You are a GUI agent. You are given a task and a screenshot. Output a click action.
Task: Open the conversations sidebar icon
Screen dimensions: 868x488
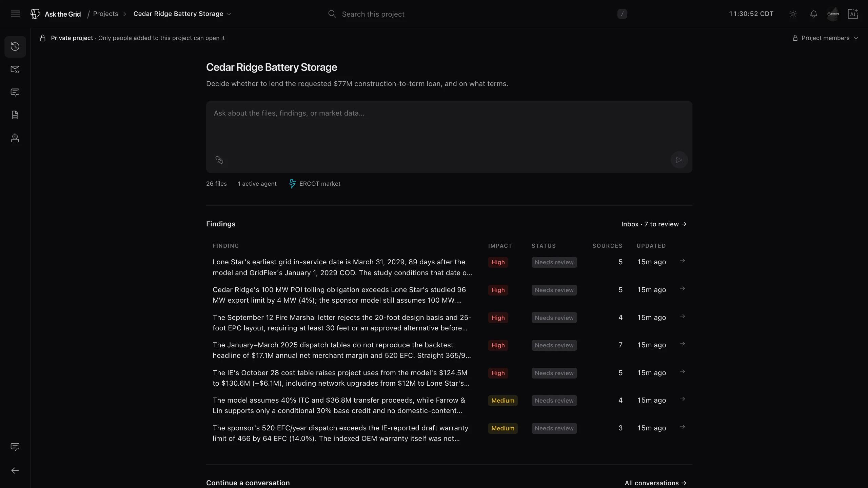pos(15,92)
